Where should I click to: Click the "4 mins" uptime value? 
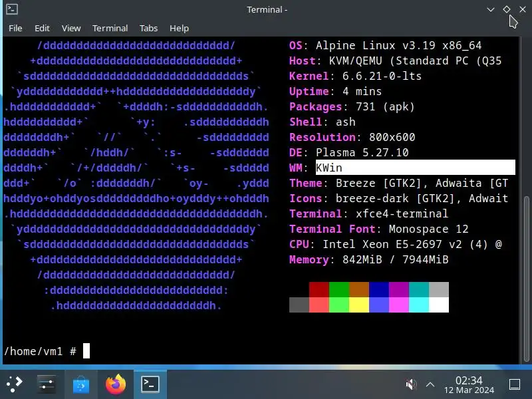tap(362, 91)
